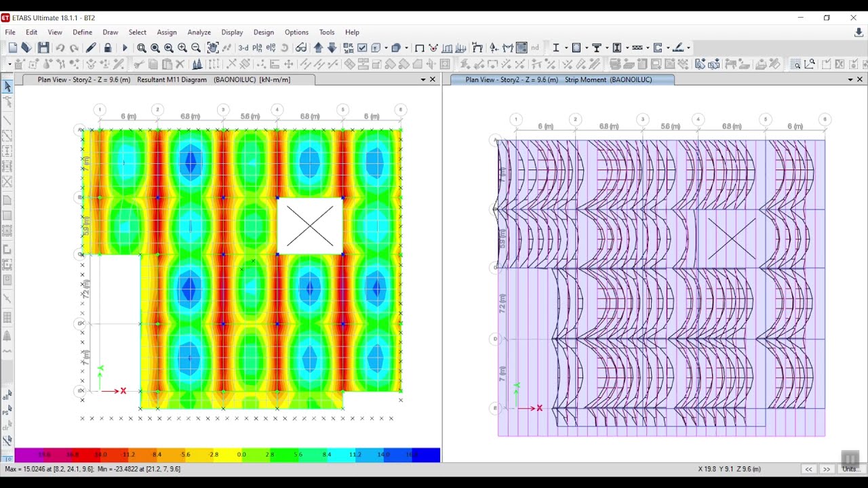The height and width of the screenshot is (488, 868).
Task: Click the New Model icon
Action: [x=13, y=47]
